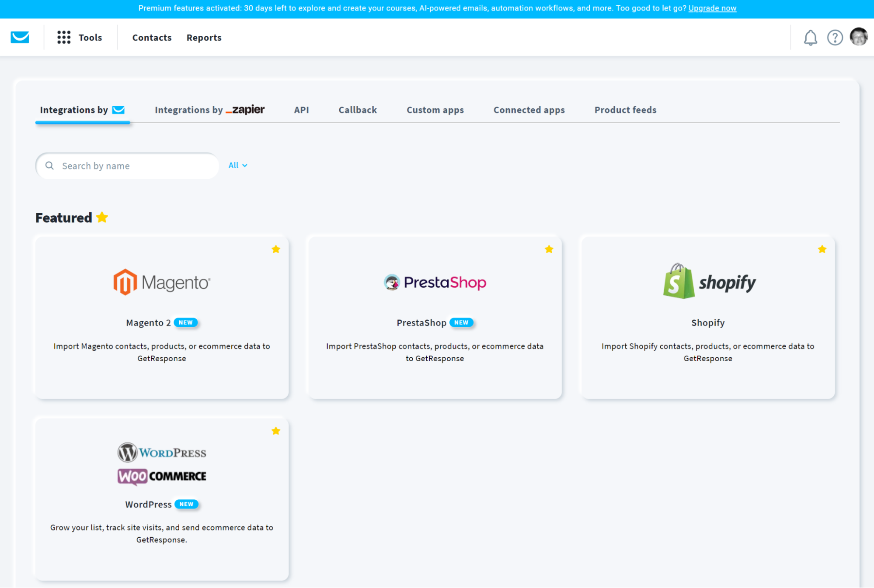Switch to the Custom apps tab
The image size is (874, 588).
pyautogui.click(x=435, y=110)
